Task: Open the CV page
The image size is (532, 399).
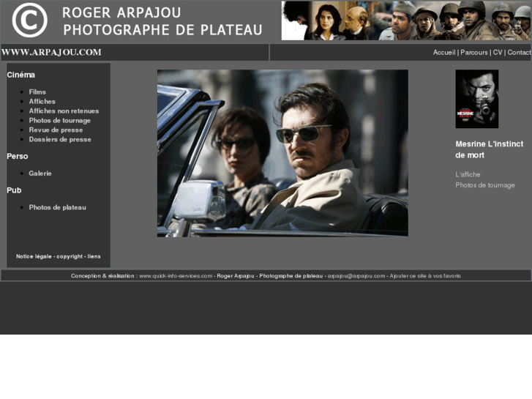Action: [x=498, y=52]
